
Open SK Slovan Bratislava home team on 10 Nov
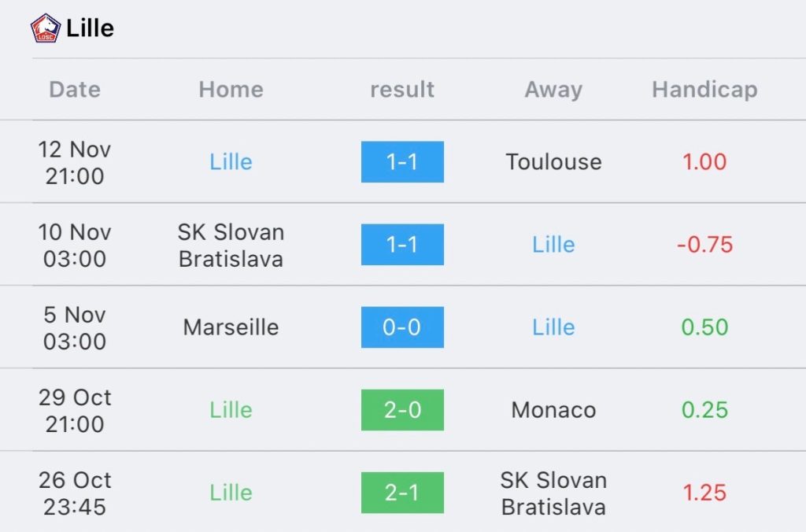(x=231, y=246)
